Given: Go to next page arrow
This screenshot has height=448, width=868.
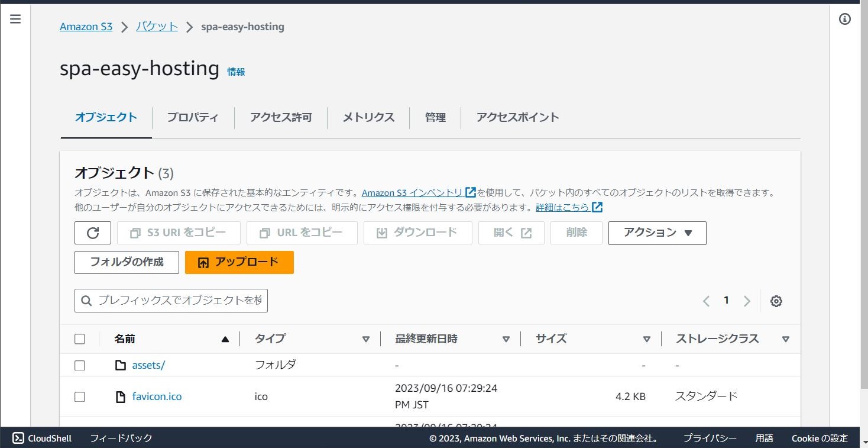Looking at the screenshot, I should point(747,301).
